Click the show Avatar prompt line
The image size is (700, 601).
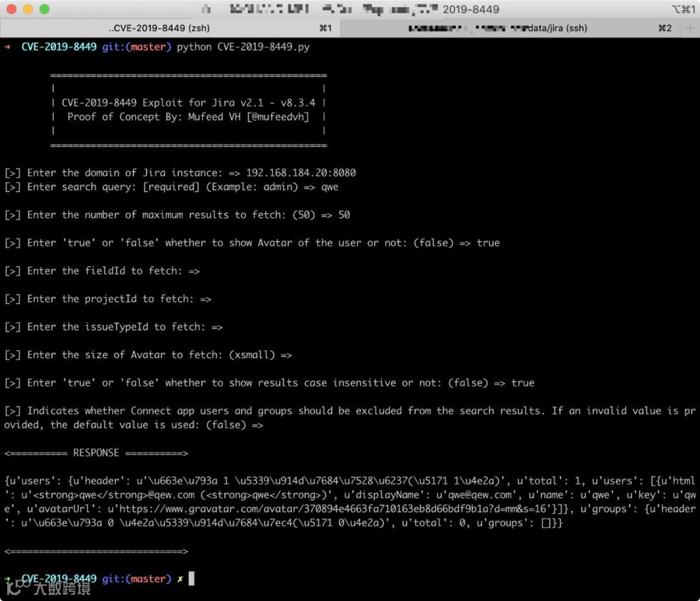coord(252,243)
